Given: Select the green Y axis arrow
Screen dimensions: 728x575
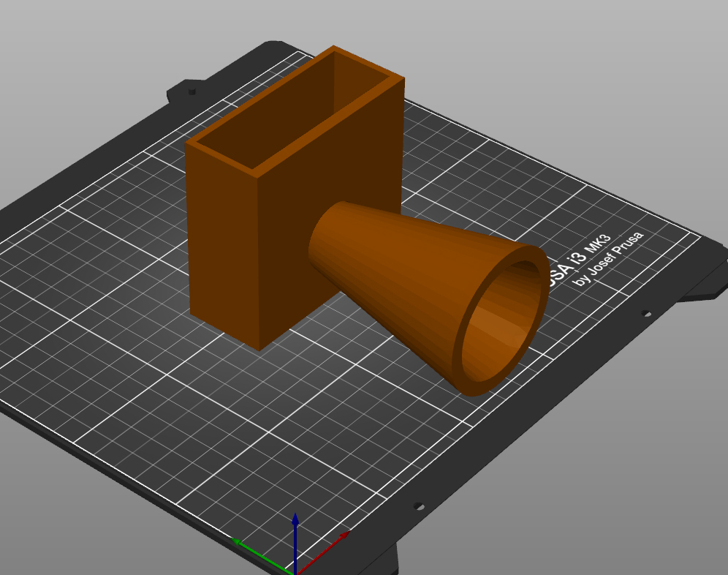Looking at the screenshot, I should pos(262,555).
